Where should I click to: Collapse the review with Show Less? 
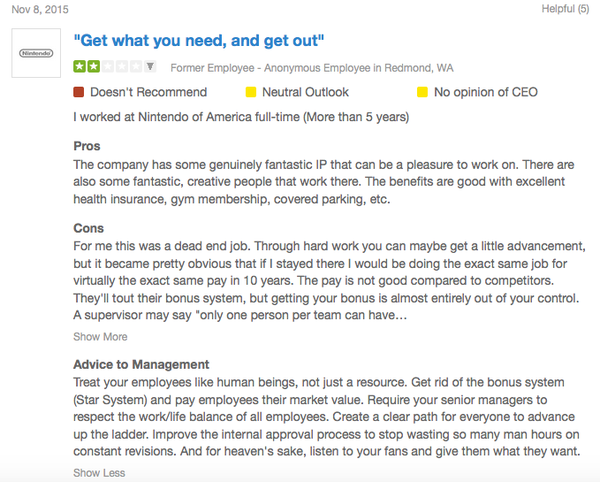(100, 472)
